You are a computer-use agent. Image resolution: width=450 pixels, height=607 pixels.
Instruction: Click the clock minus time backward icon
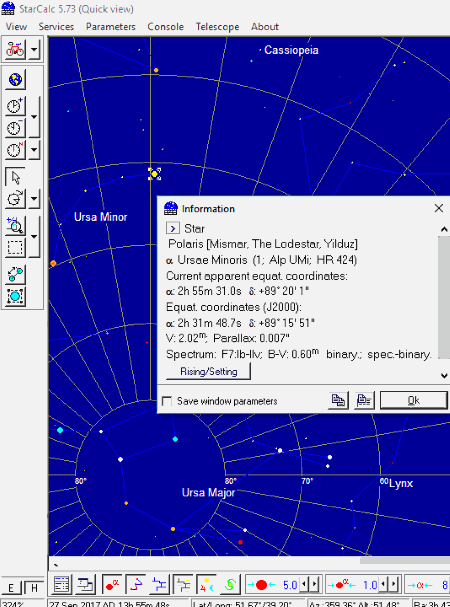click(15, 127)
